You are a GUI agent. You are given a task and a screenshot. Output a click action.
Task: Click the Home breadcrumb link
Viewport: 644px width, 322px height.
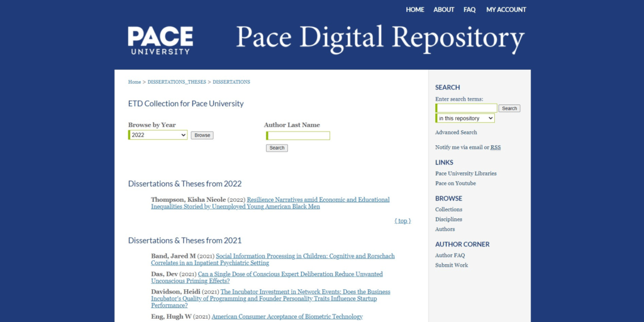pyautogui.click(x=135, y=82)
